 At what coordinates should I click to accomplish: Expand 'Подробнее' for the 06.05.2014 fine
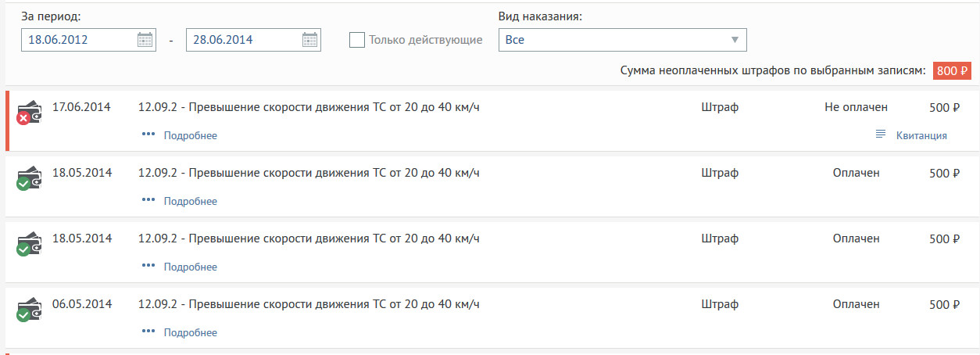coord(190,332)
